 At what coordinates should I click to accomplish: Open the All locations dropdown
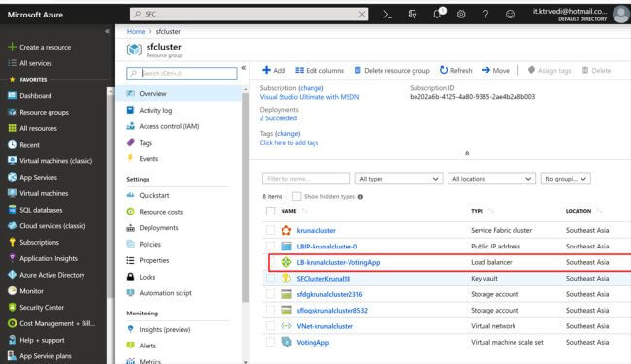[491, 179]
